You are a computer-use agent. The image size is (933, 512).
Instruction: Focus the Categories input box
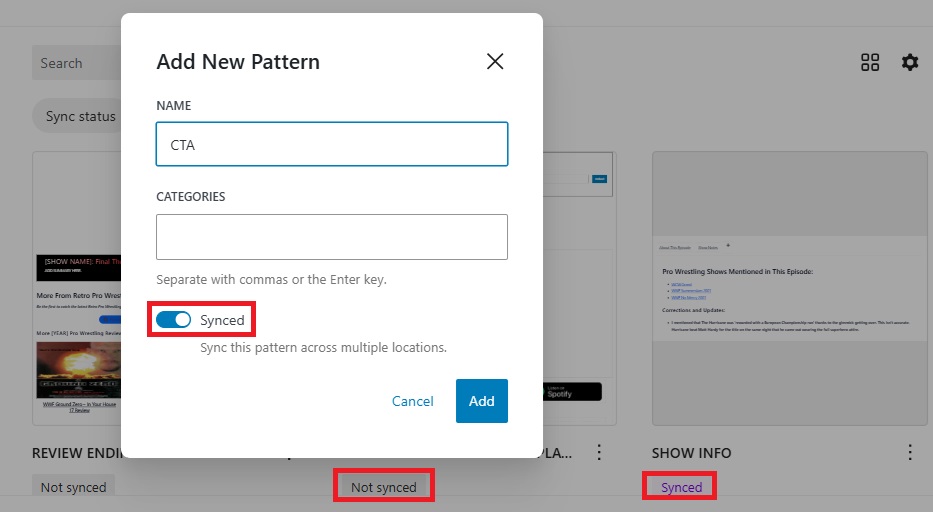(332, 237)
